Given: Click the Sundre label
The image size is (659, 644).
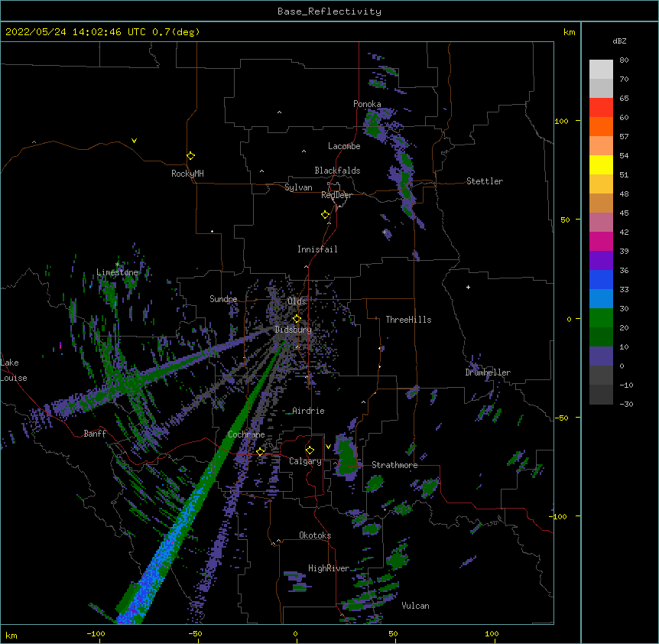Looking at the screenshot, I should [x=223, y=299].
